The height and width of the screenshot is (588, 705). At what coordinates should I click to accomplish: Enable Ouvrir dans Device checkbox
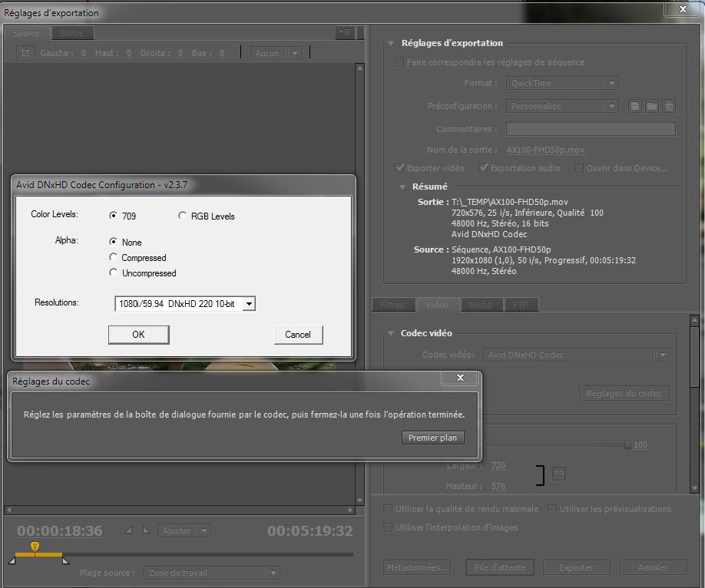[579, 167]
